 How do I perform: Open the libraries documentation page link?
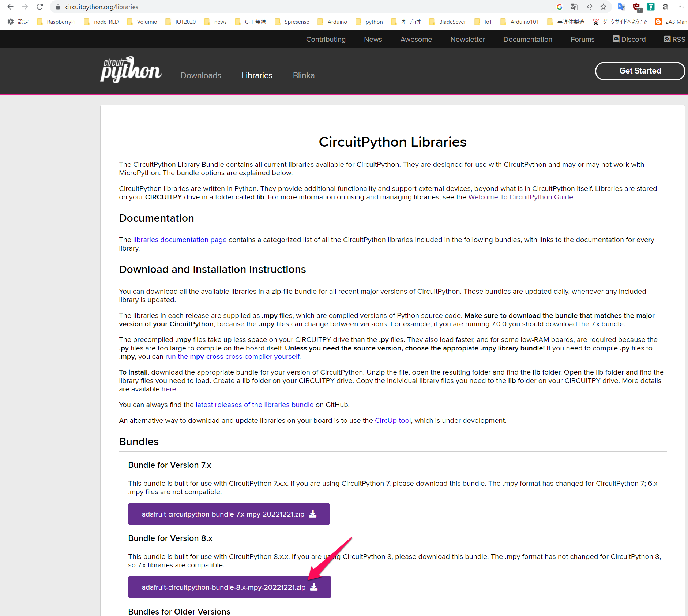click(180, 240)
